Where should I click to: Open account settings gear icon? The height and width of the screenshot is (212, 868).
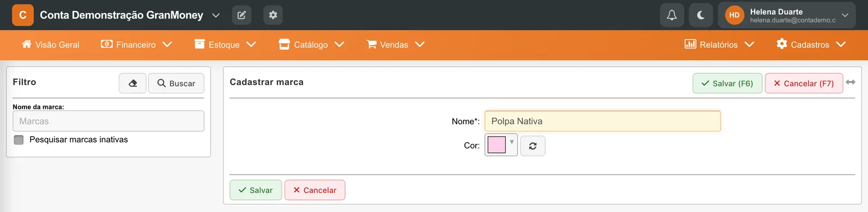coord(273,15)
